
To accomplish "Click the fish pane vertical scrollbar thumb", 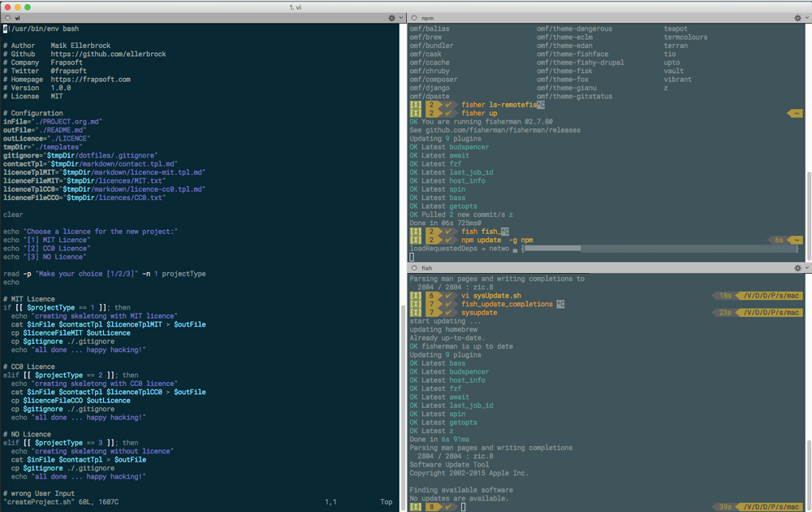I will click(809, 474).
